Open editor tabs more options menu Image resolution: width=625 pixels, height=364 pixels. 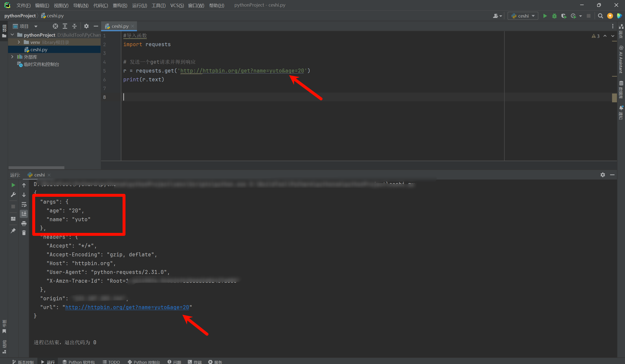[x=613, y=26]
